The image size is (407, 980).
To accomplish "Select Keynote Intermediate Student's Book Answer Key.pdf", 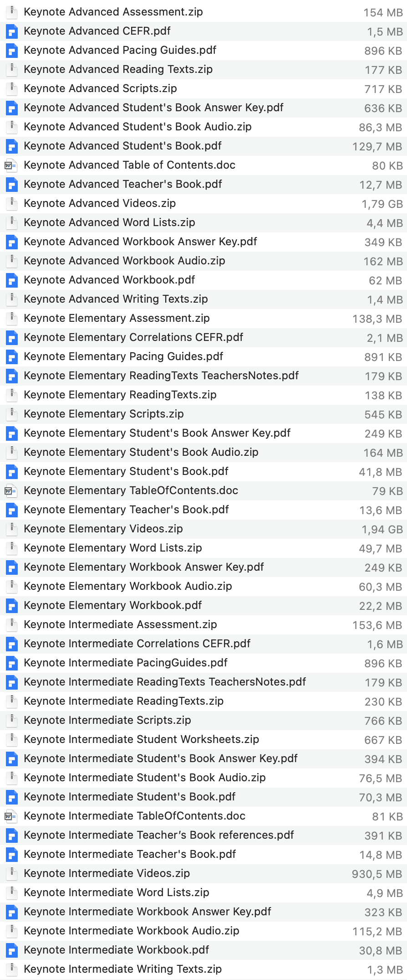I will 161,758.
